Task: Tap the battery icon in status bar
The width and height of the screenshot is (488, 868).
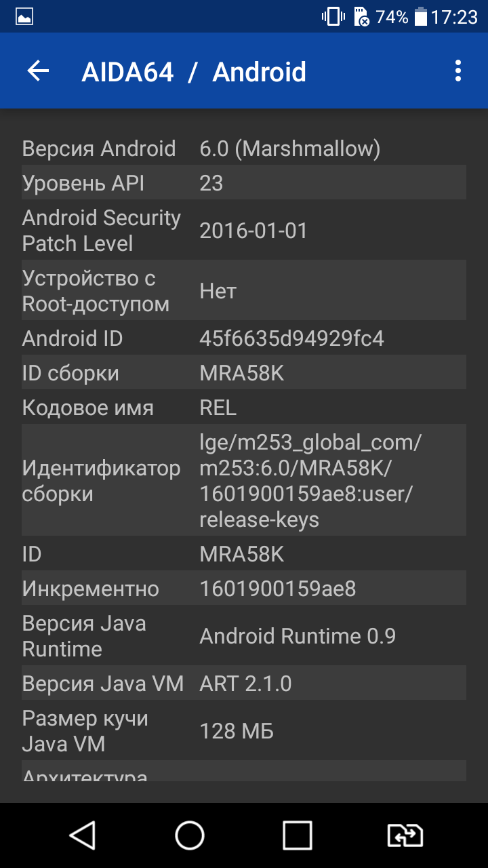Action: [x=421, y=17]
